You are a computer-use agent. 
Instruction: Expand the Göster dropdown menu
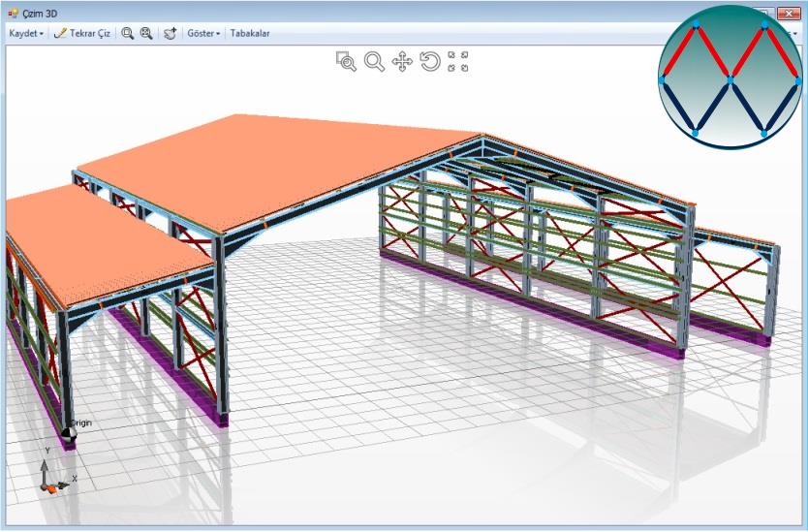click(x=203, y=33)
